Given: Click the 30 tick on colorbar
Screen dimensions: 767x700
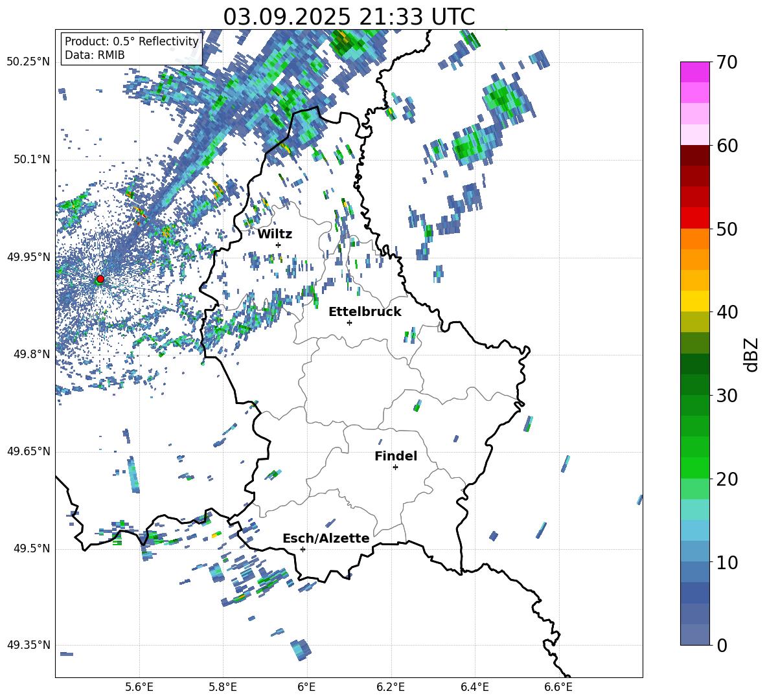Looking at the screenshot, I should (727, 396).
